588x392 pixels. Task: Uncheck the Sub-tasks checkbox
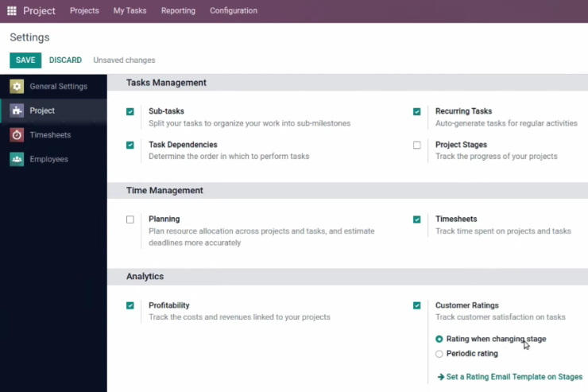coord(130,111)
